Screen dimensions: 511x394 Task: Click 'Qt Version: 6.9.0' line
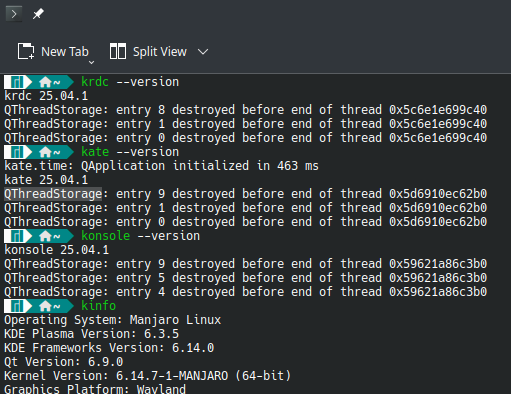(64, 362)
